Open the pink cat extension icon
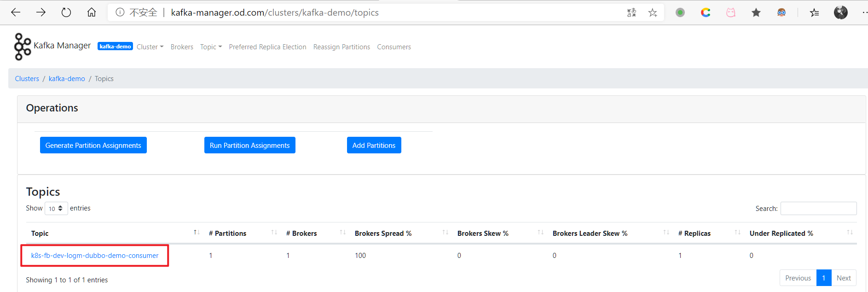Image resolution: width=868 pixels, height=292 pixels. [x=731, y=12]
